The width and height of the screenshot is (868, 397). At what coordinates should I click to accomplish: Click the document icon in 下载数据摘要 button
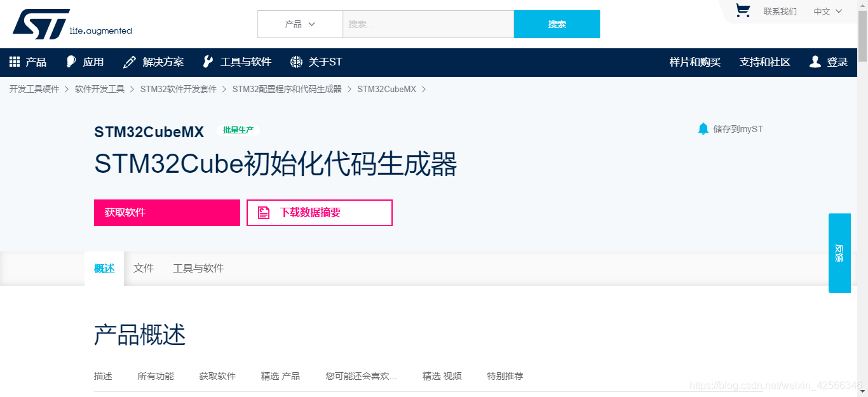[x=264, y=213]
